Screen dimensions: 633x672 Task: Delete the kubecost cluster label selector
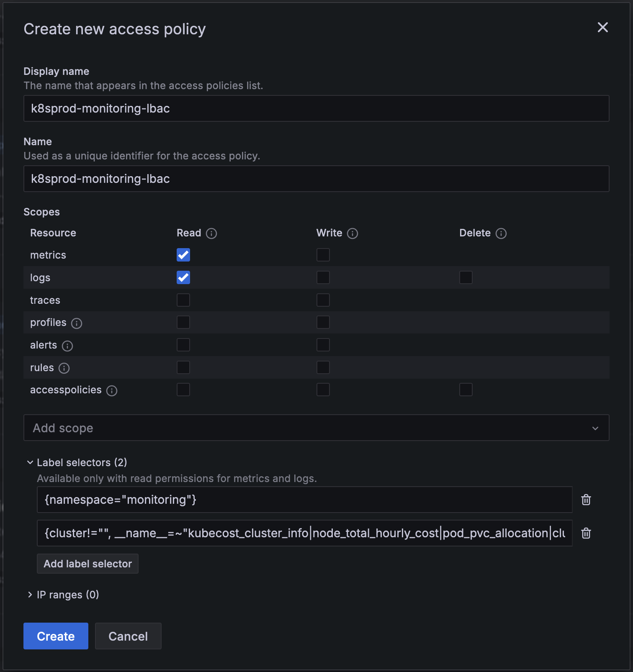point(586,533)
